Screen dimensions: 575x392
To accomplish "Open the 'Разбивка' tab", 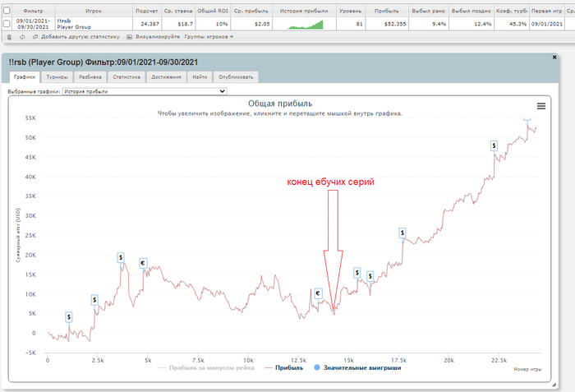I will pos(90,77).
